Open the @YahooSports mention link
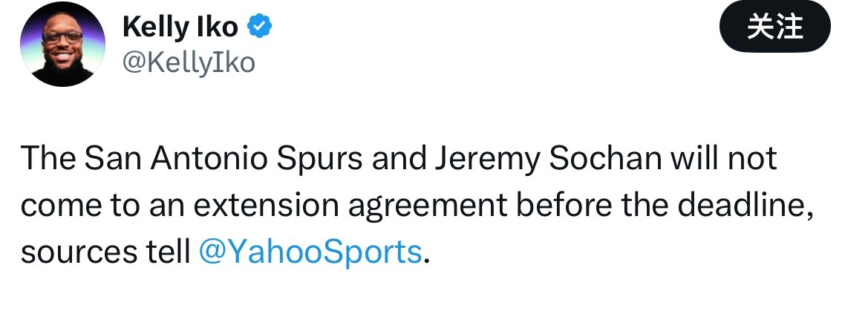The height and width of the screenshot is (314, 868). (310, 252)
